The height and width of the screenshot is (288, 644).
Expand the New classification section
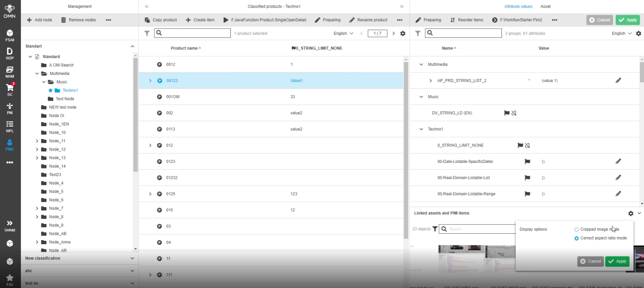coord(132,258)
